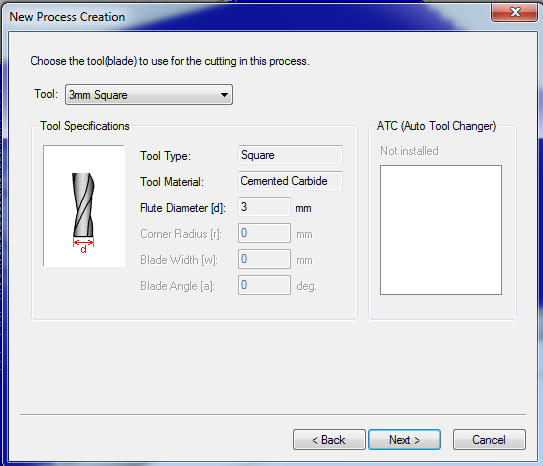This screenshot has width=543, height=466.
Task: Click the "Not installed" ATC status text
Action: (409, 151)
